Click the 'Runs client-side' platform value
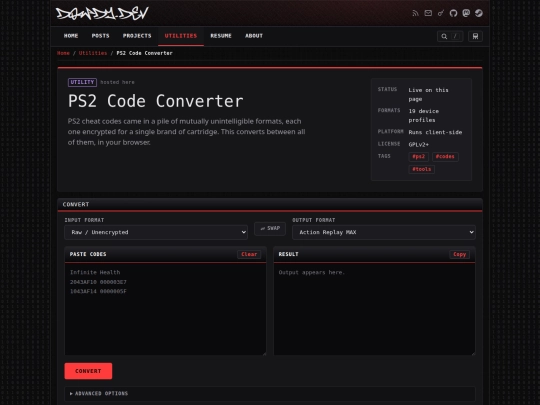The height and width of the screenshot is (405, 540). [x=435, y=132]
